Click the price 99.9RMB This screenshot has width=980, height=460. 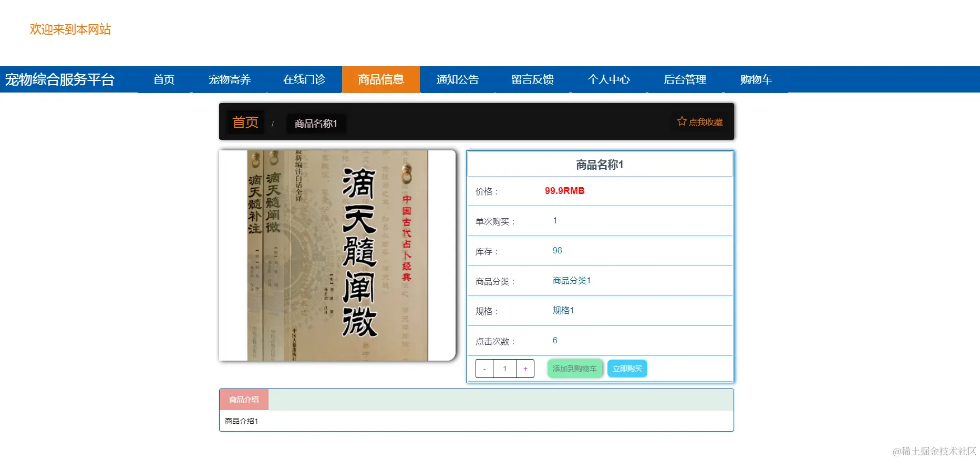(565, 191)
